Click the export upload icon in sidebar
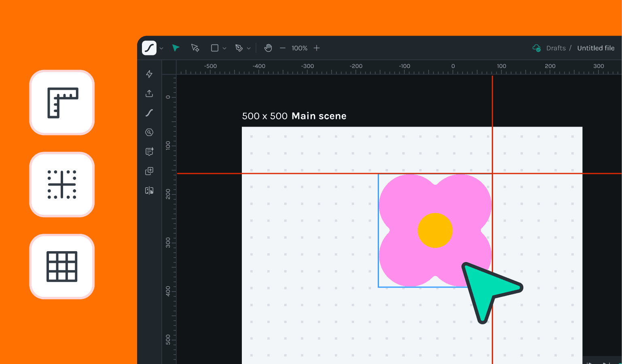The width and height of the screenshot is (622, 364). 149,93
